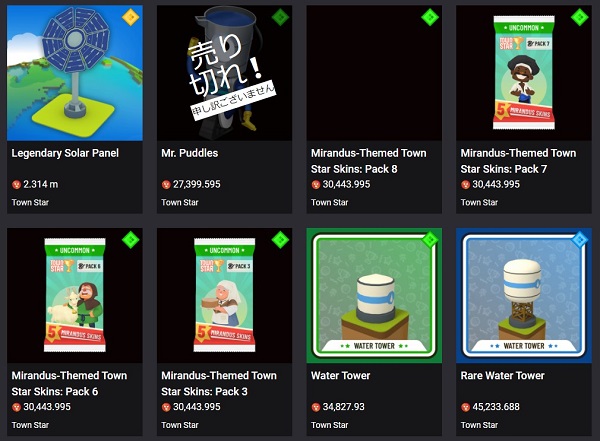Screen dimensions: 600x441
Task: Click the yellow legendary rarity badge on Solar Panel
Action: click(x=130, y=17)
